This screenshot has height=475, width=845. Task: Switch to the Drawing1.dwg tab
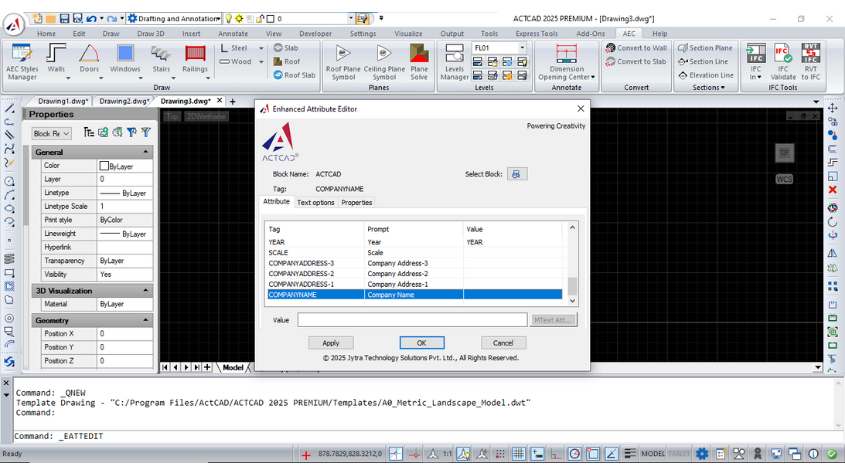[63, 101]
